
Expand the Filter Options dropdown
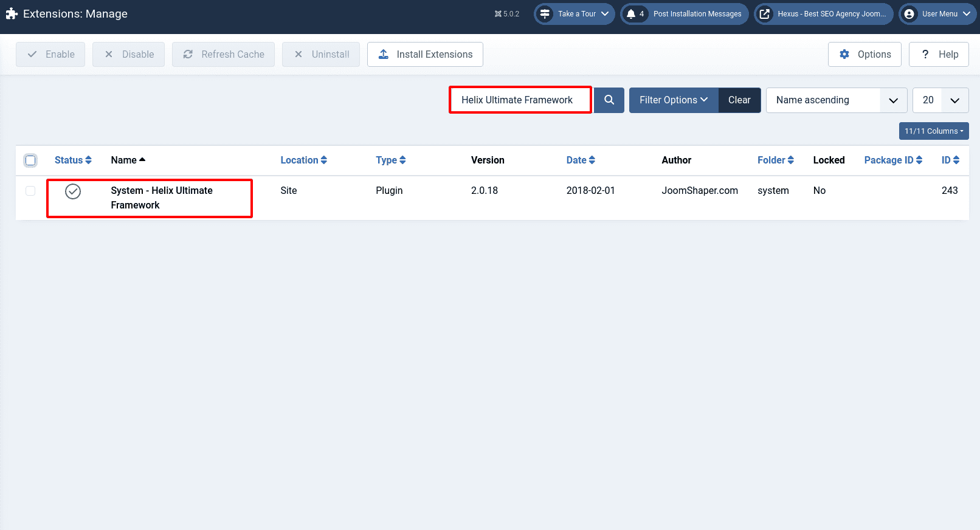pyautogui.click(x=673, y=100)
